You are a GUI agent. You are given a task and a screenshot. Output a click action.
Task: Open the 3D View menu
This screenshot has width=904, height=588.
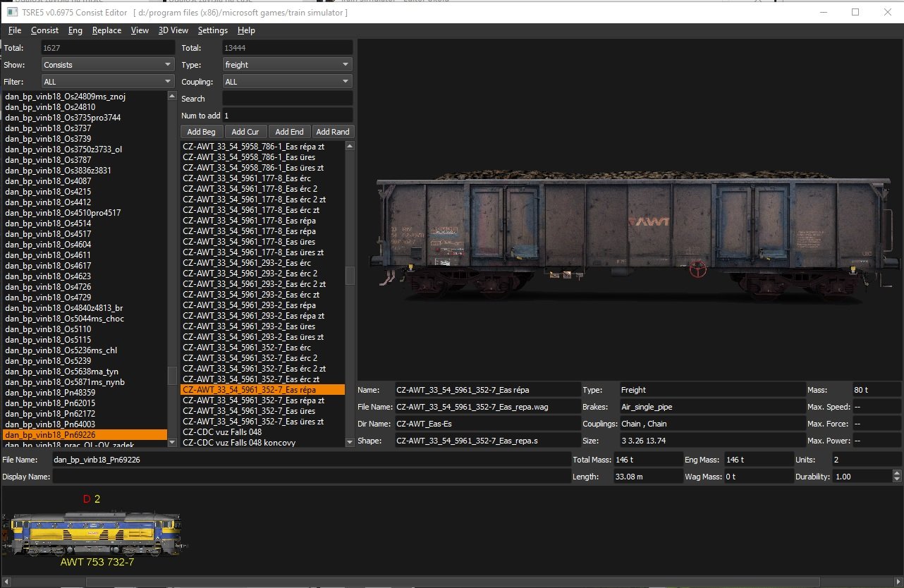(x=173, y=30)
